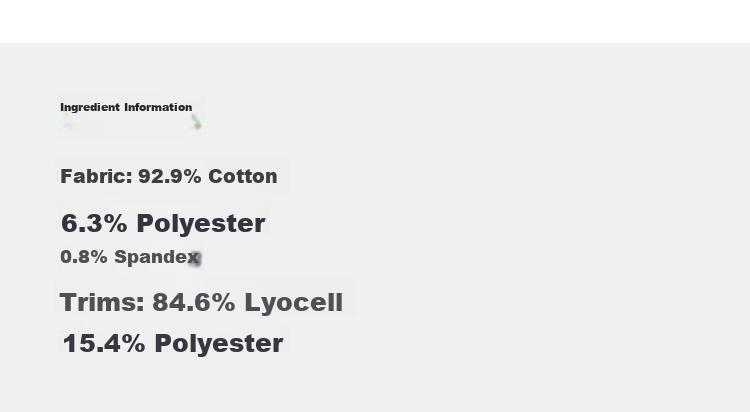This screenshot has height=412, width=750.
Task: Click the dark smudge on Spandex's last letter
Action: (194, 258)
